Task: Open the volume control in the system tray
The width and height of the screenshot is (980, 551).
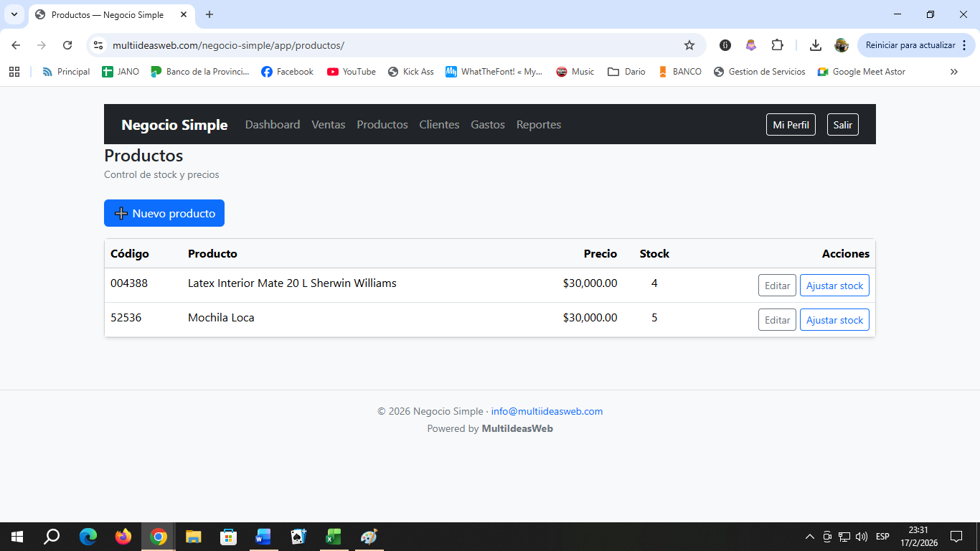Action: coord(861,536)
